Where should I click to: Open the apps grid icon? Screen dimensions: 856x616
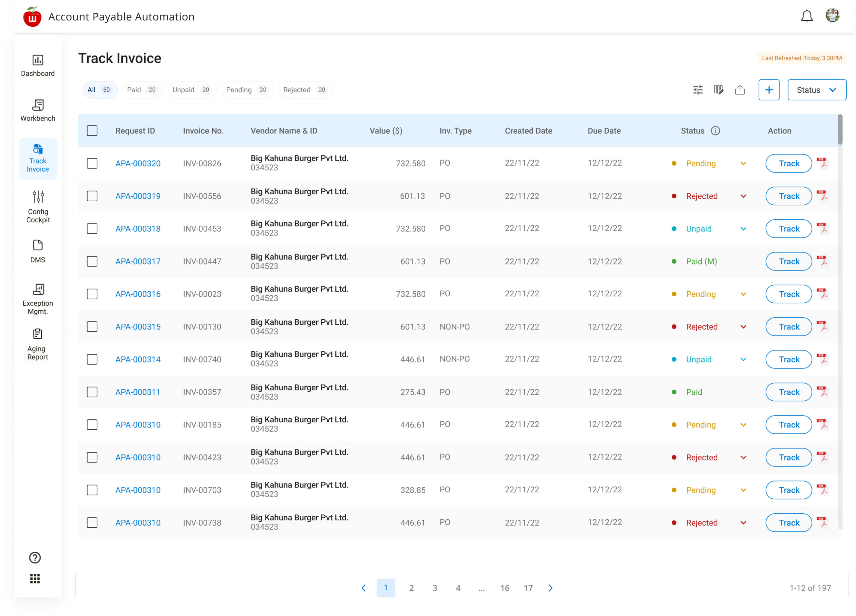tap(35, 579)
